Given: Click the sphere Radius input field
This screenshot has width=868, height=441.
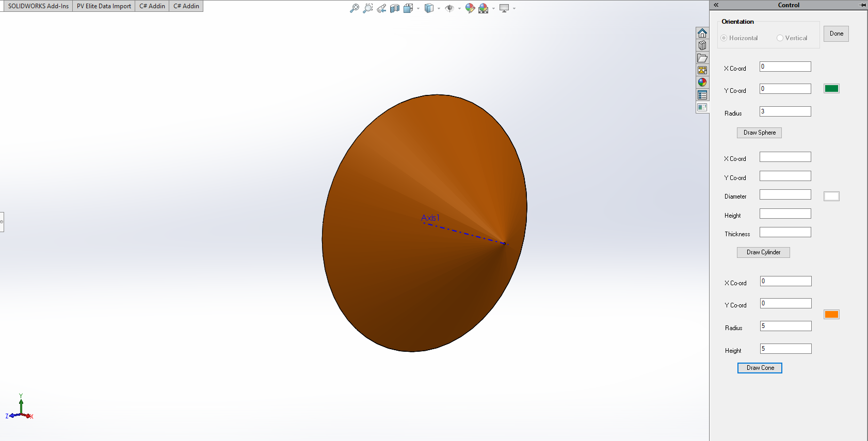Looking at the screenshot, I should coord(785,111).
